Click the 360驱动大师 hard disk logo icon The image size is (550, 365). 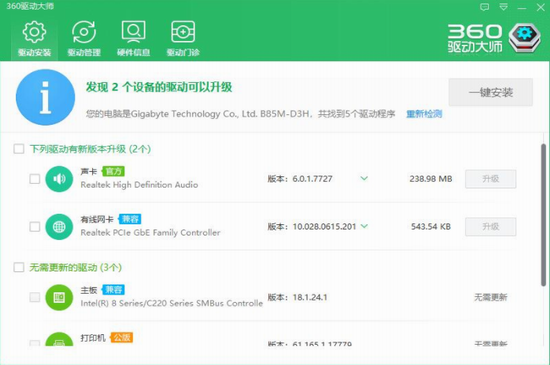pyautogui.click(x=525, y=38)
